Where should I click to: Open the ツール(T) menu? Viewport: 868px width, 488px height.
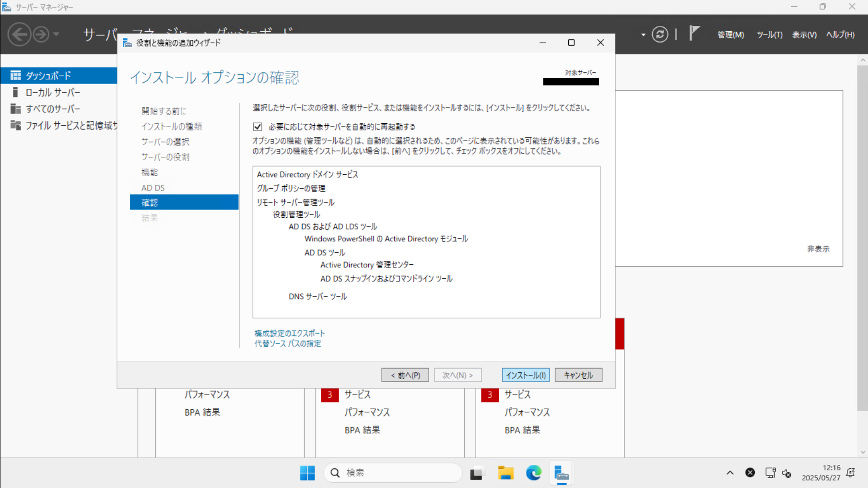point(769,35)
